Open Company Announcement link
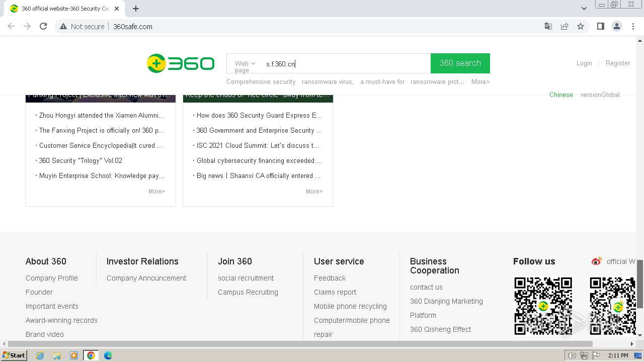The width and height of the screenshot is (644, 362). [x=146, y=278]
